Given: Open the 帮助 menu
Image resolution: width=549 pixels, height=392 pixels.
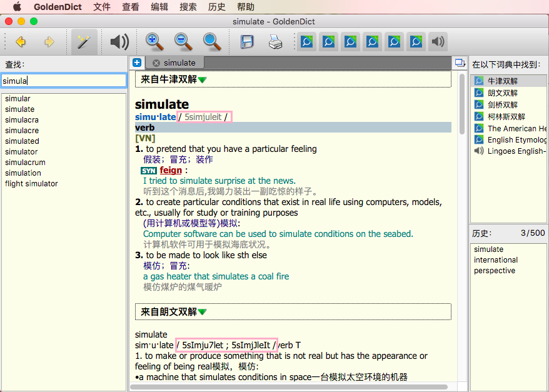Looking at the screenshot, I should (246, 7).
